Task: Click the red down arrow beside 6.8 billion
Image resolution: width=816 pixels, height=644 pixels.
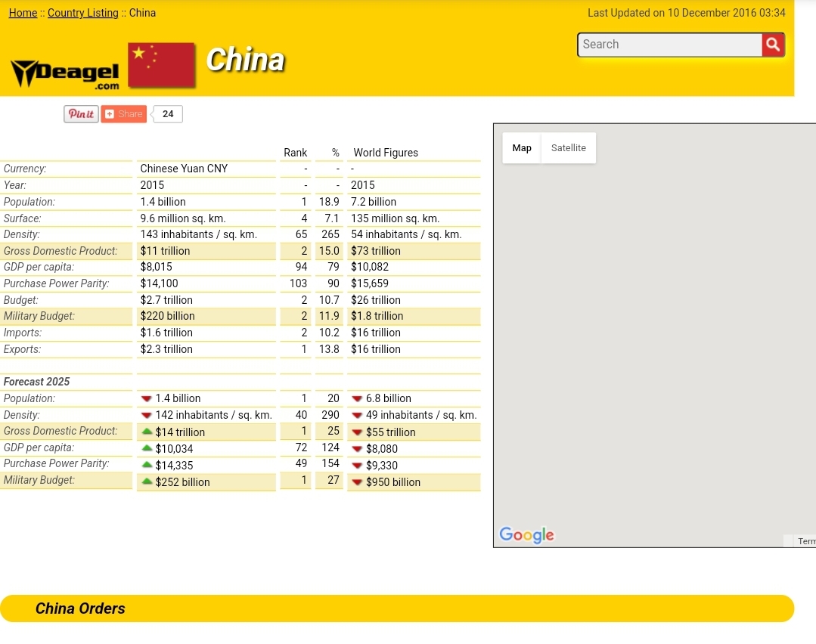Action: [357, 399]
